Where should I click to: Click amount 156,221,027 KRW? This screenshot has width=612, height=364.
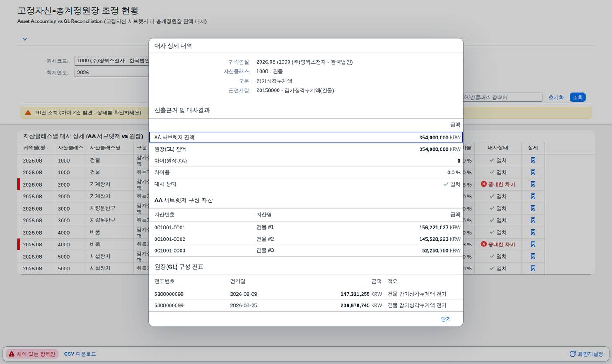440,228
